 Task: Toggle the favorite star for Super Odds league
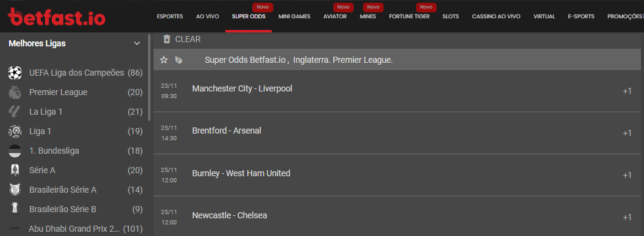pyautogui.click(x=164, y=60)
